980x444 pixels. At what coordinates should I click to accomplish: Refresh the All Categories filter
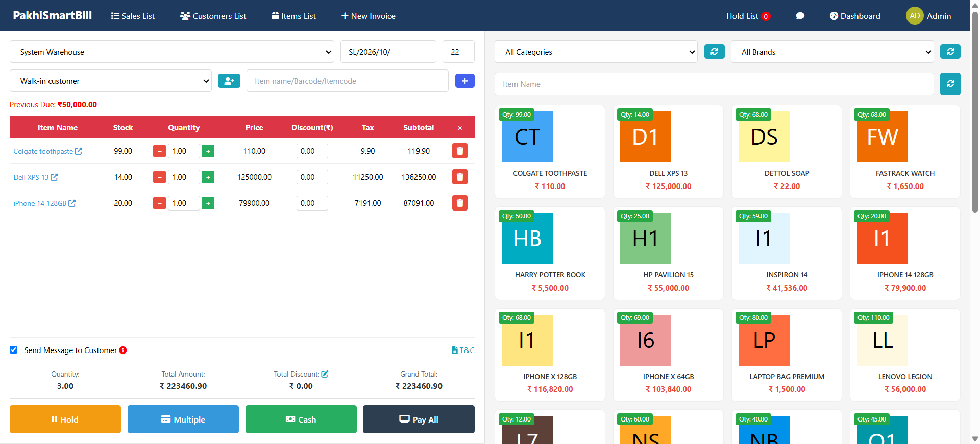pos(715,52)
